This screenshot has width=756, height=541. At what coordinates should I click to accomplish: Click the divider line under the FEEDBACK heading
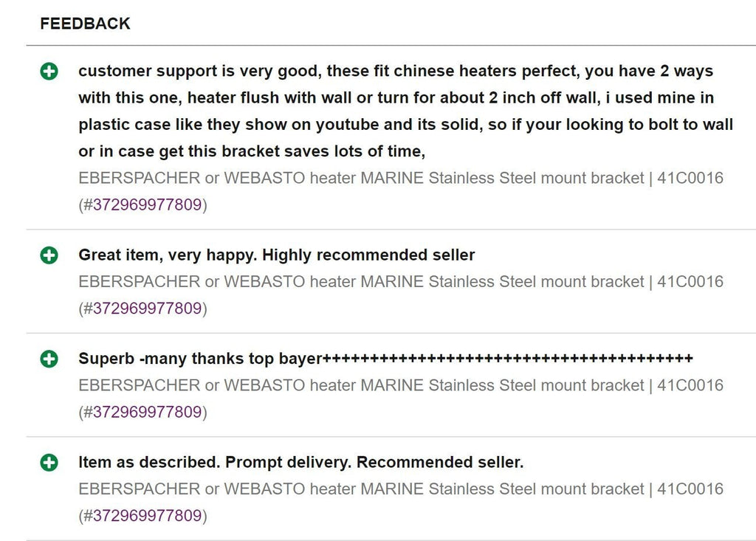point(390,46)
